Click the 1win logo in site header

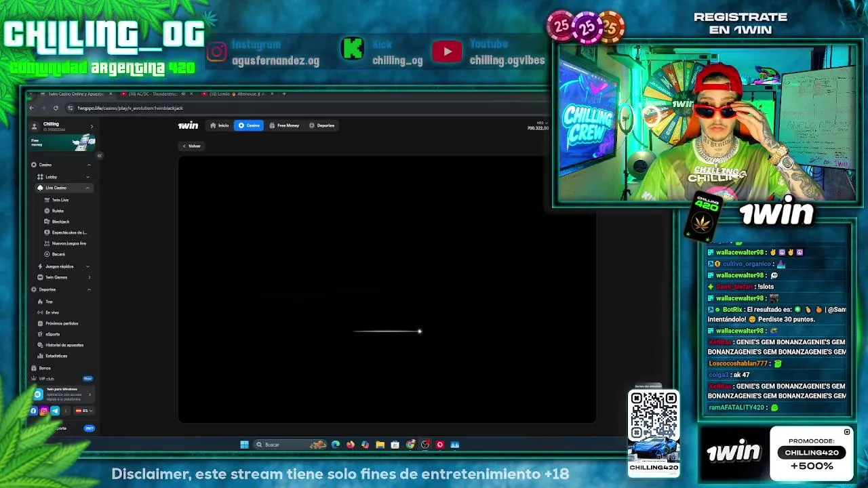click(x=188, y=125)
